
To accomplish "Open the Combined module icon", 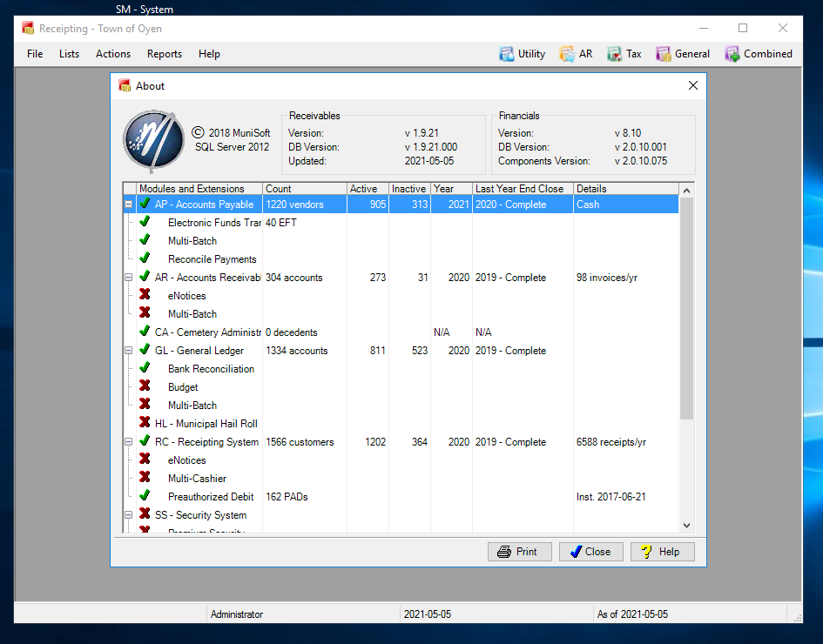I will pos(732,54).
